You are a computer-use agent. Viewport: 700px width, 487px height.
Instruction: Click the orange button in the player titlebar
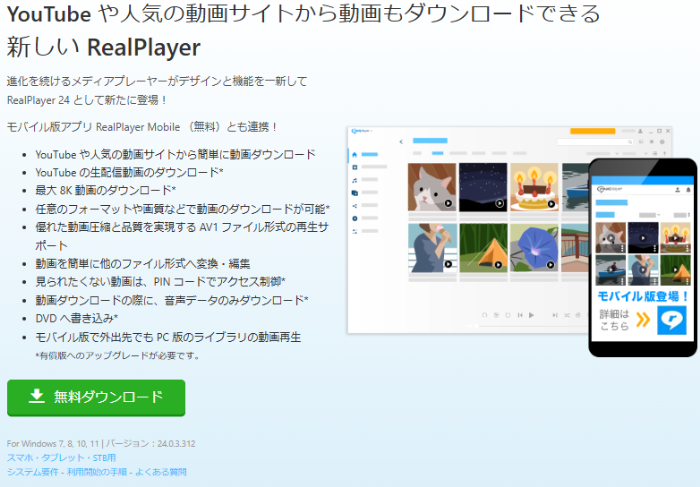click(592, 131)
